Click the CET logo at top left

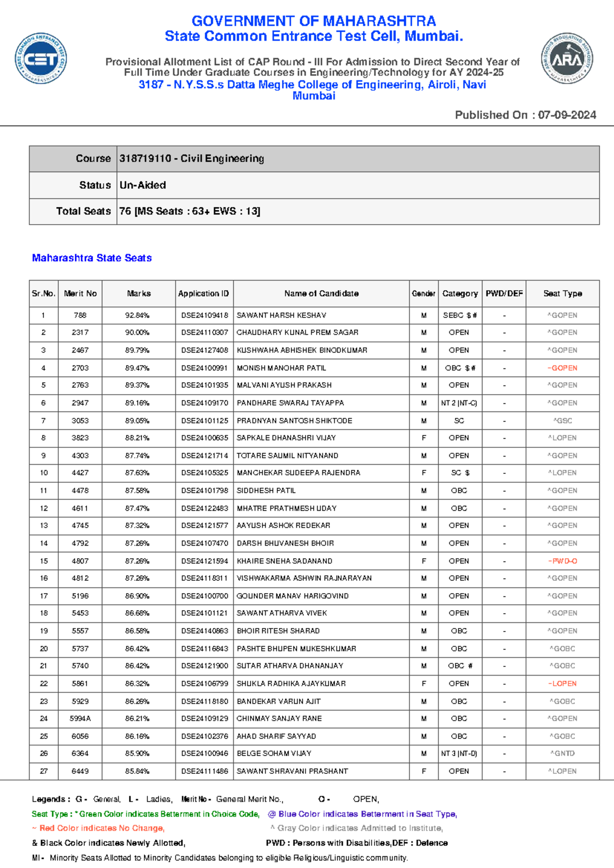point(41,59)
